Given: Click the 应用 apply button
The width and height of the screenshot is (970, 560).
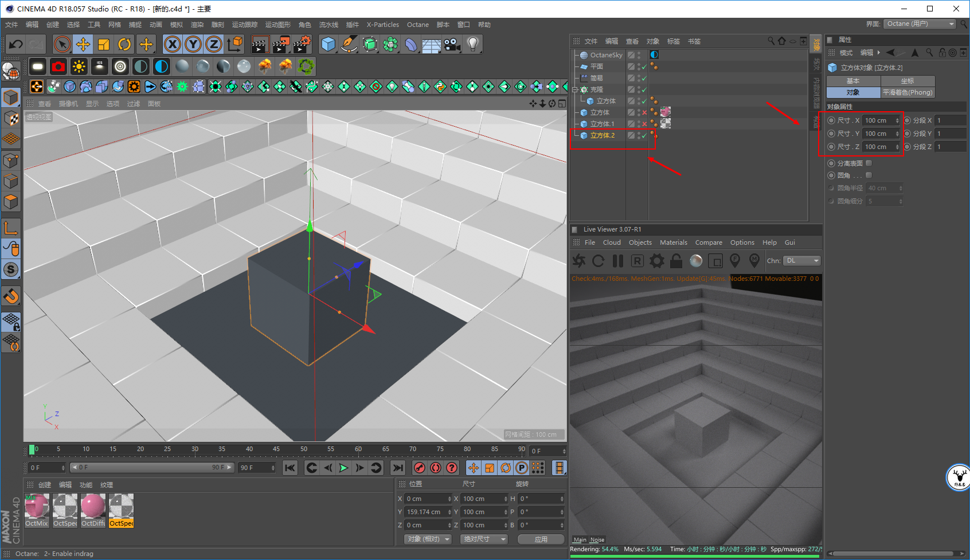Looking at the screenshot, I should pyautogui.click(x=541, y=539).
